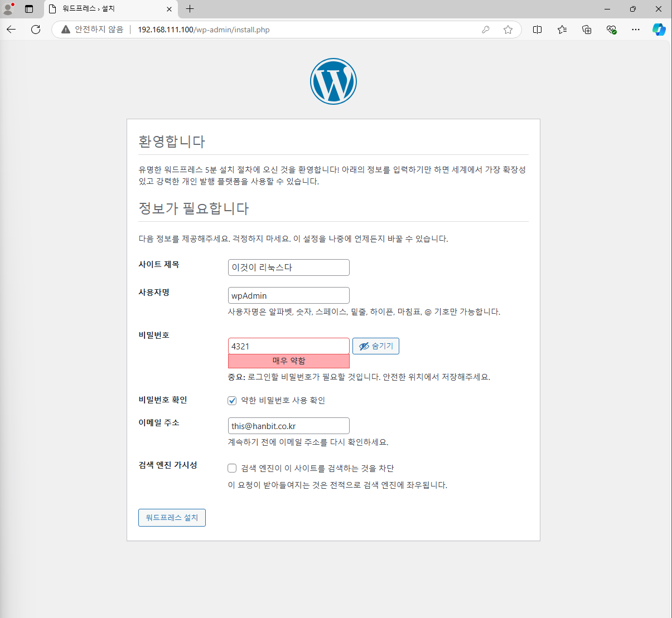This screenshot has width=672, height=618.
Task: Open the tab actions menu icon
Action: click(x=29, y=9)
